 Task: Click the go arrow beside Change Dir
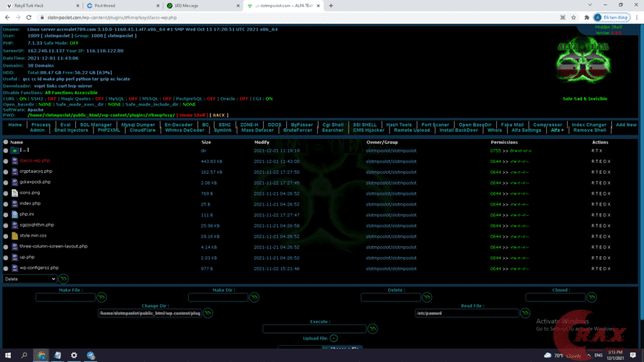click(208, 313)
